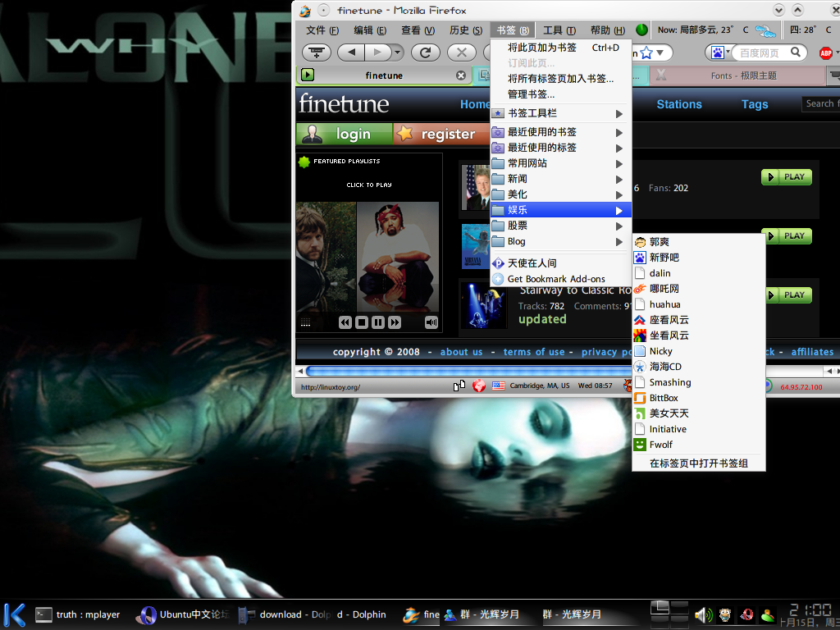The width and height of the screenshot is (840, 630).
Task: Open the 文件 (F) menu
Action: [322, 30]
